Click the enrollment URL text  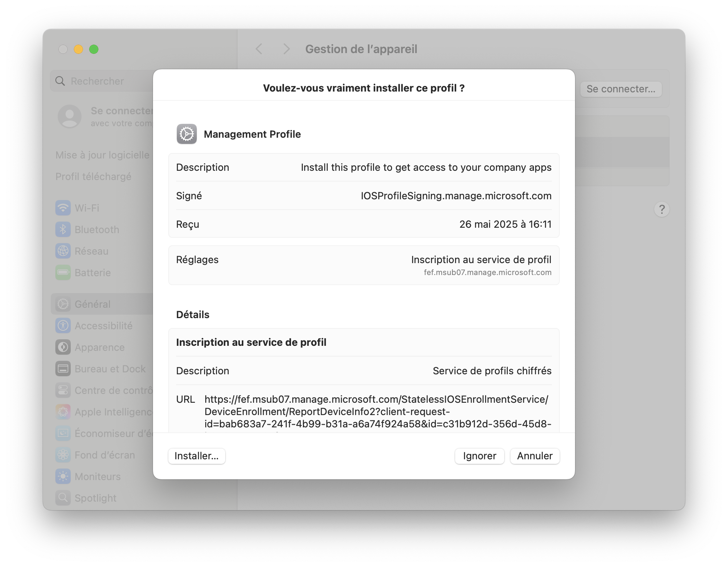377,412
